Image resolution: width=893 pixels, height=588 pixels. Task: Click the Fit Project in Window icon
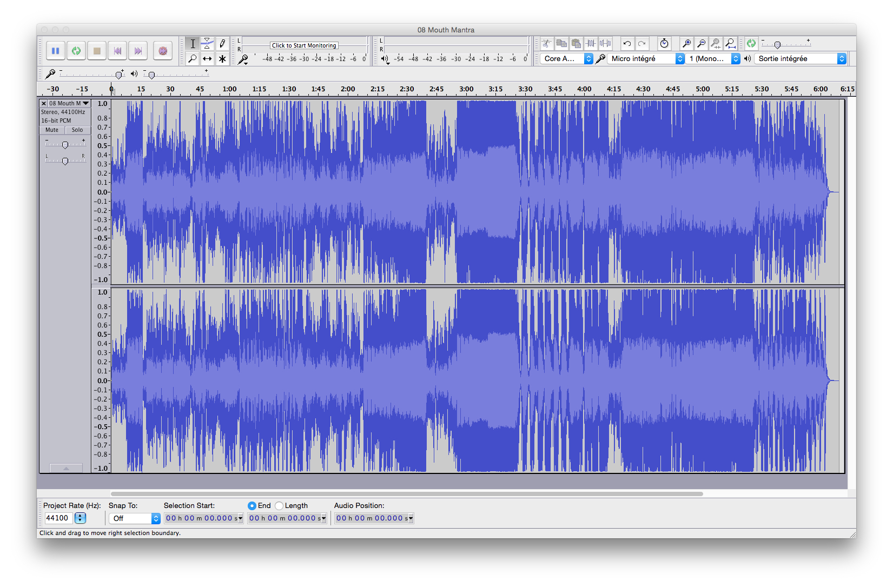730,43
